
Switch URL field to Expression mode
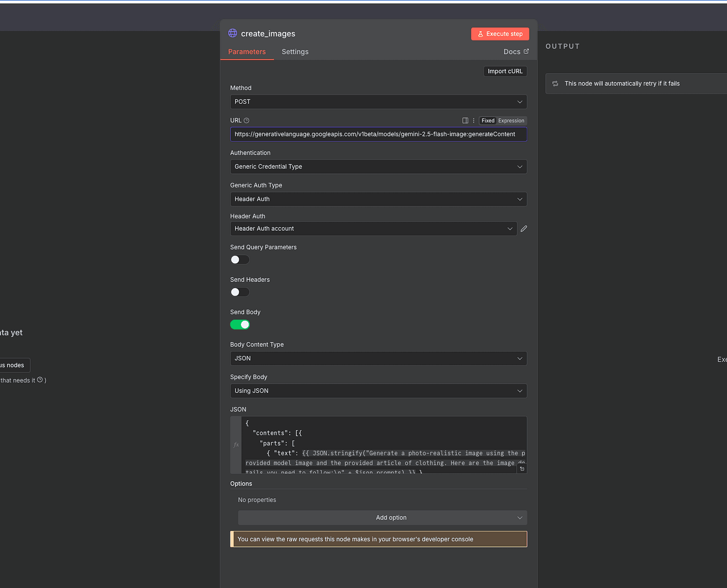click(511, 120)
